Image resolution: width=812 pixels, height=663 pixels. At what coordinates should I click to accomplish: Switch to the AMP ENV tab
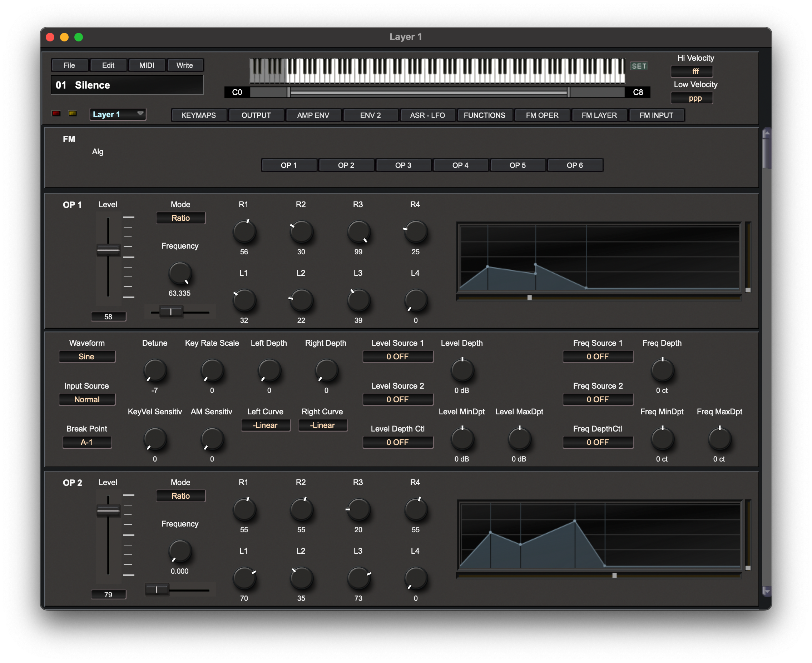[313, 115]
